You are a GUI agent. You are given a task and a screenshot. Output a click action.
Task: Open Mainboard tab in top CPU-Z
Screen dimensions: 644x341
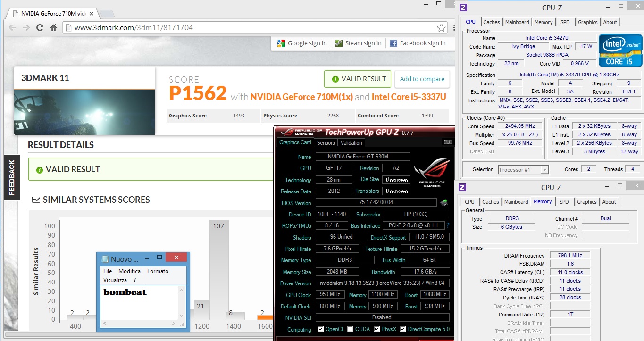[x=517, y=22]
